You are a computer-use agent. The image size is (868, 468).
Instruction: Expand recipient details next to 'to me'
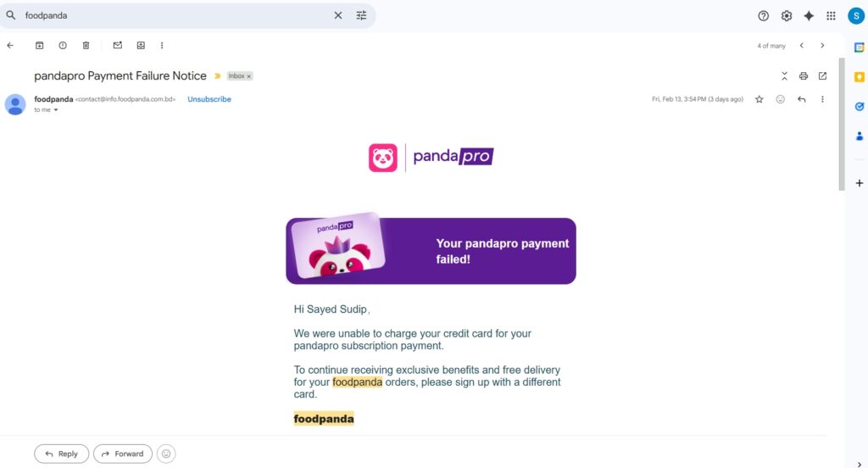56,110
